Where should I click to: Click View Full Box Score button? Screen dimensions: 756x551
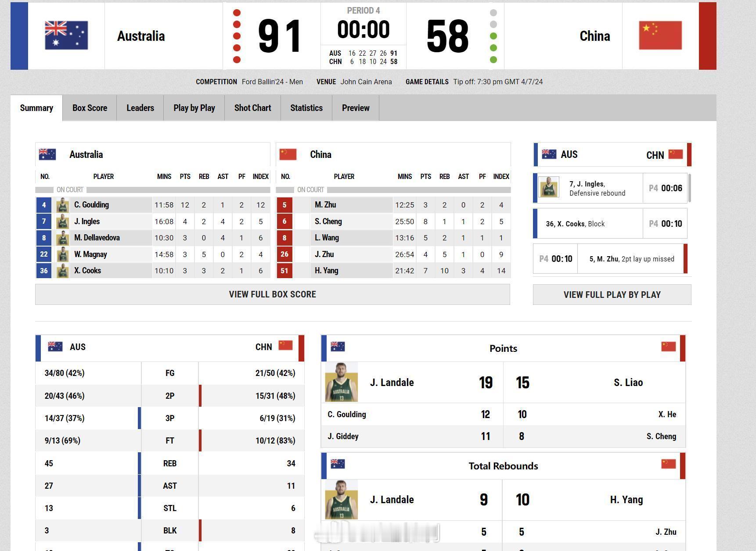click(x=273, y=294)
